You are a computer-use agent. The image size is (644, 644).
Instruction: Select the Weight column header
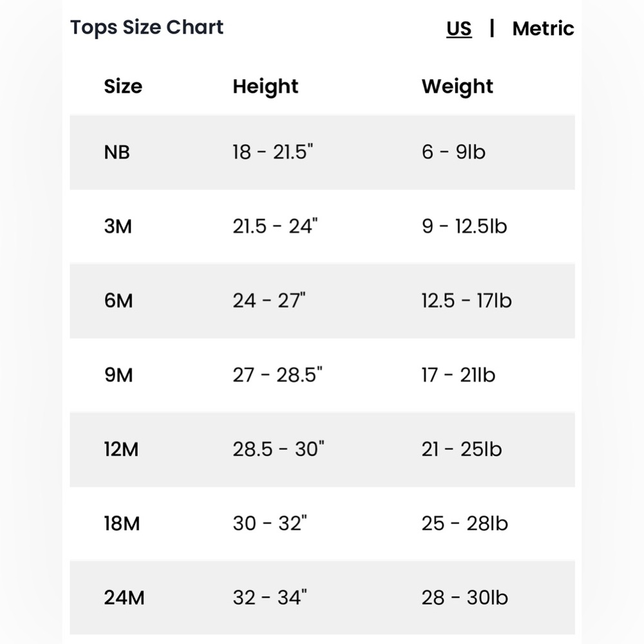pos(457,87)
